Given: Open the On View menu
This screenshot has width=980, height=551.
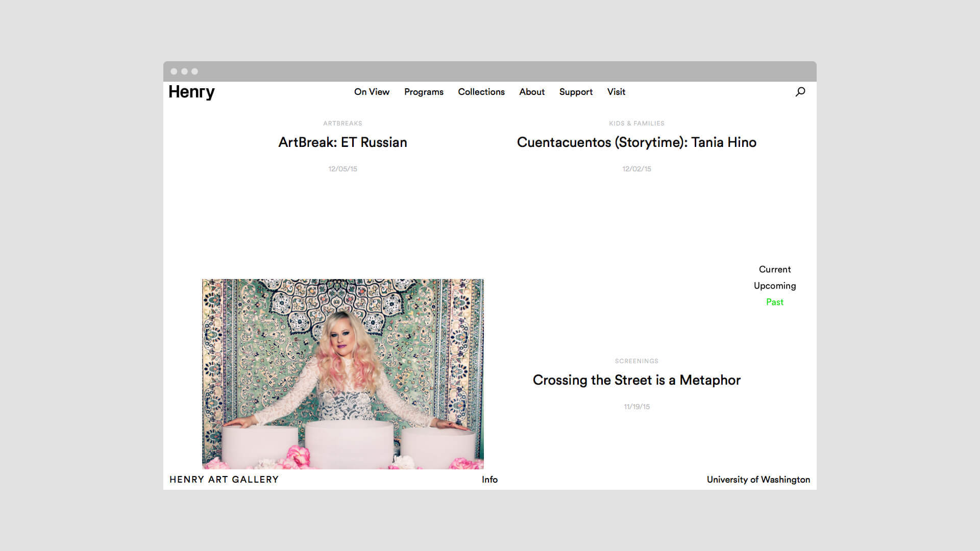Looking at the screenshot, I should [x=372, y=92].
